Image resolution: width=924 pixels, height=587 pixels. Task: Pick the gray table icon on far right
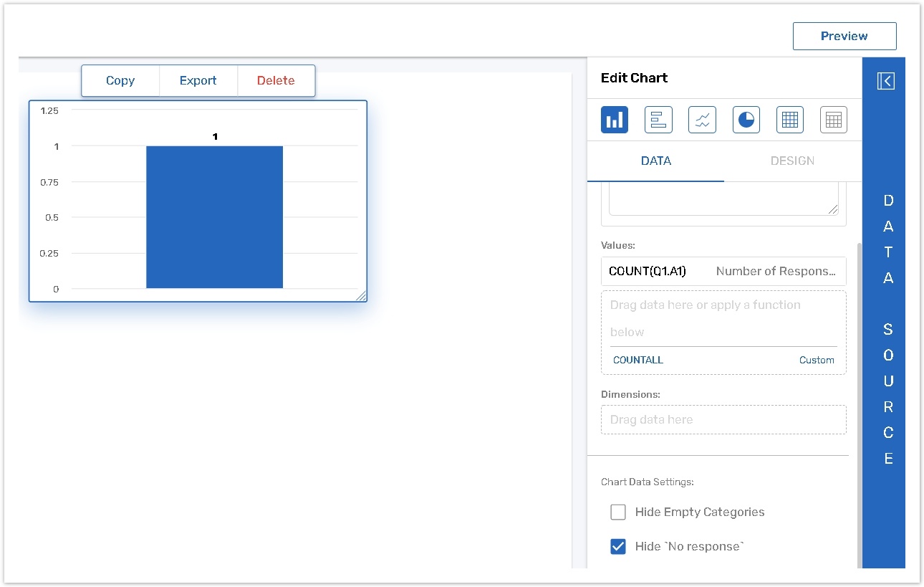[833, 120]
